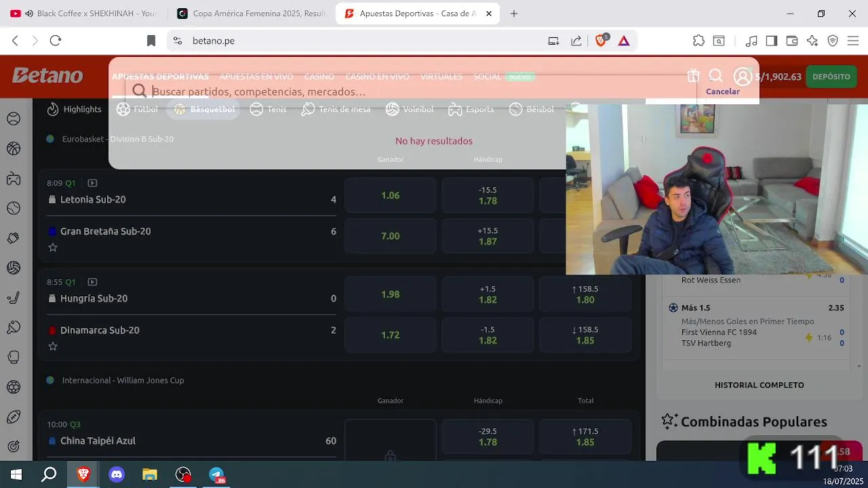Image resolution: width=868 pixels, height=488 pixels.
Task: Open a new browser tab
Action: (514, 14)
